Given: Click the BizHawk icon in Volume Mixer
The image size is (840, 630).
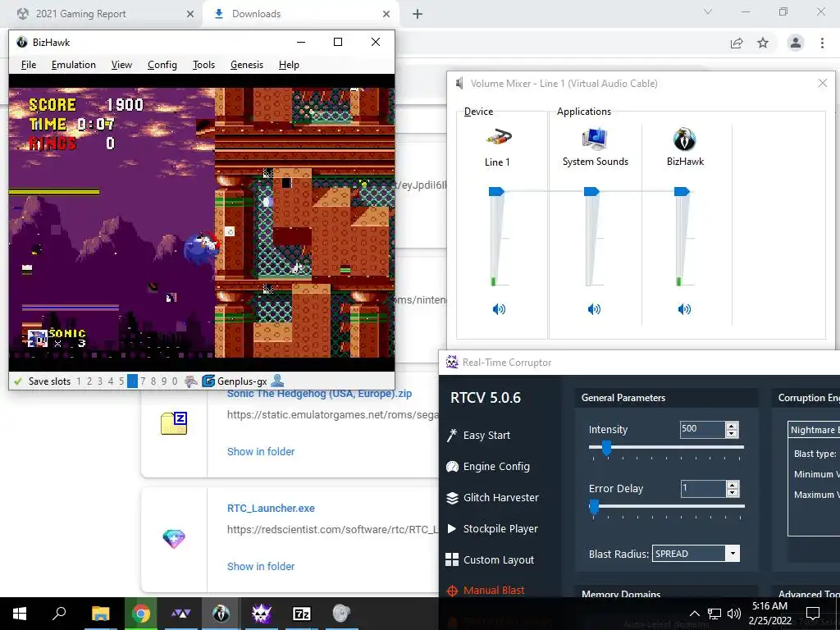Looking at the screenshot, I should (x=685, y=139).
